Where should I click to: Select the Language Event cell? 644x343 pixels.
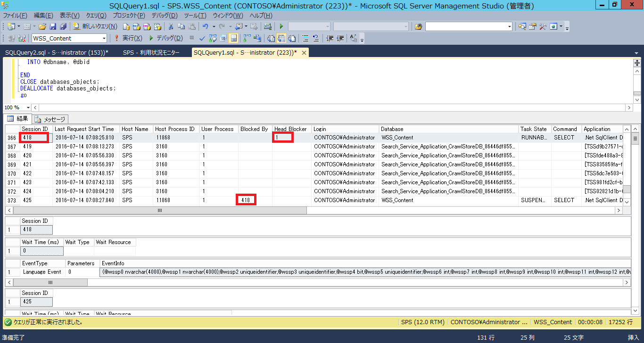pyautogui.click(x=42, y=272)
